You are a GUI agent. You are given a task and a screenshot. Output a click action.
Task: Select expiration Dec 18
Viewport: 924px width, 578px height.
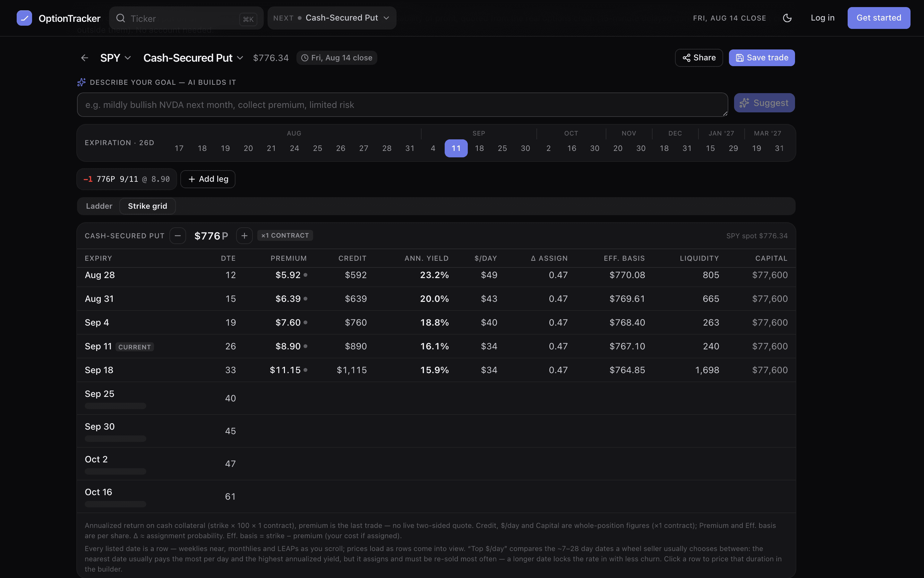tap(664, 148)
